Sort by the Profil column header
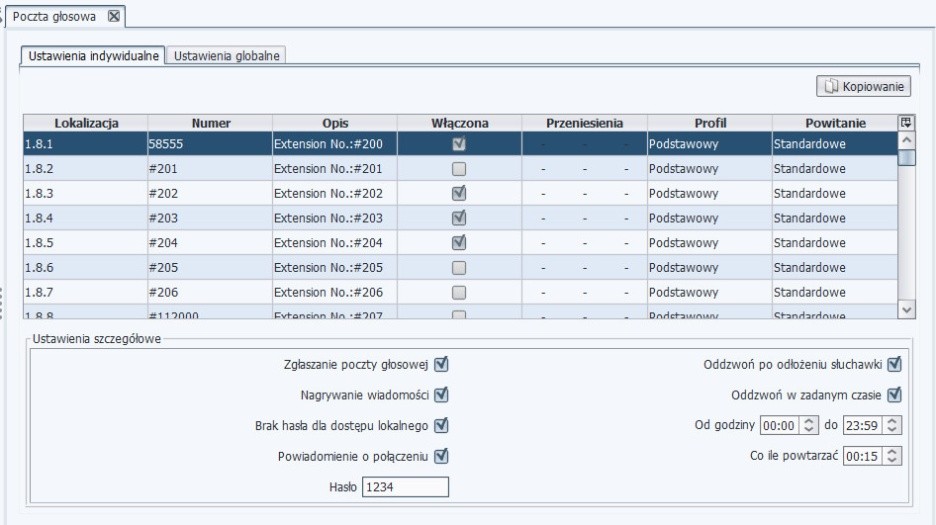936x525 pixels. (x=710, y=123)
